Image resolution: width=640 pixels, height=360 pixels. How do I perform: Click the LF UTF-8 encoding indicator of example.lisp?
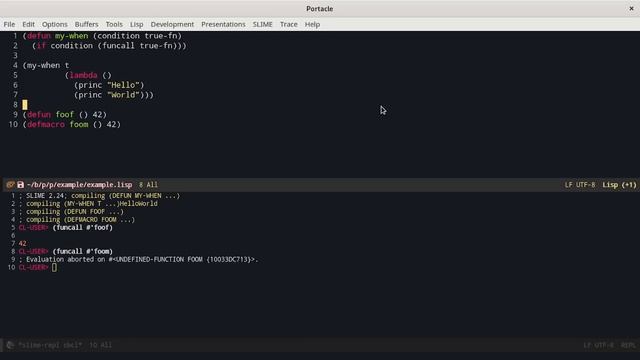click(580, 185)
